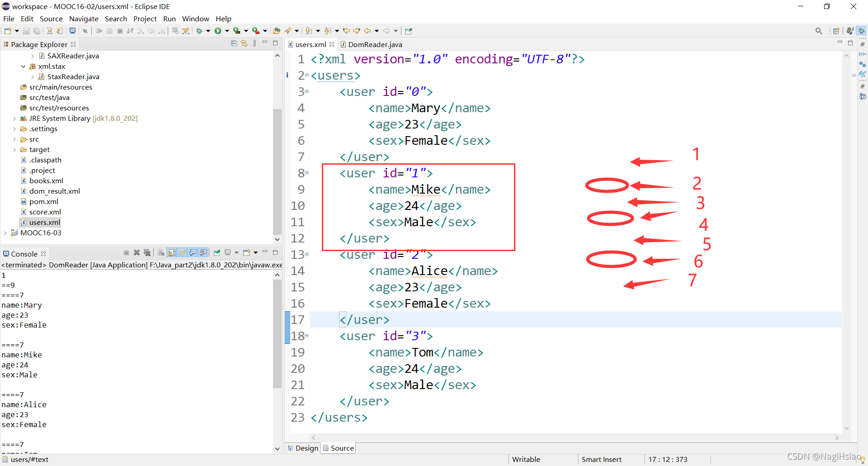Collapse the xml.stax package
The image size is (868, 466).
(24, 67)
